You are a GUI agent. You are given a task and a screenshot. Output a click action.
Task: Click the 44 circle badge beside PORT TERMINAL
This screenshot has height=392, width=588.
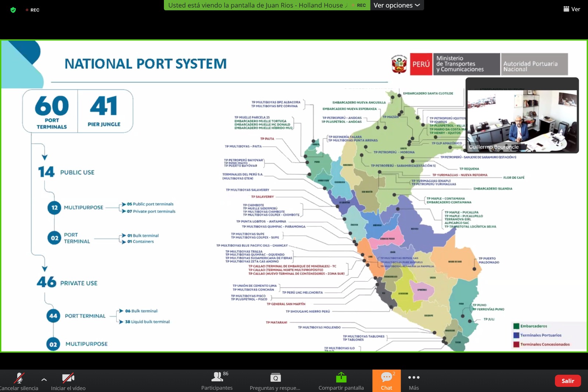(x=53, y=316)
